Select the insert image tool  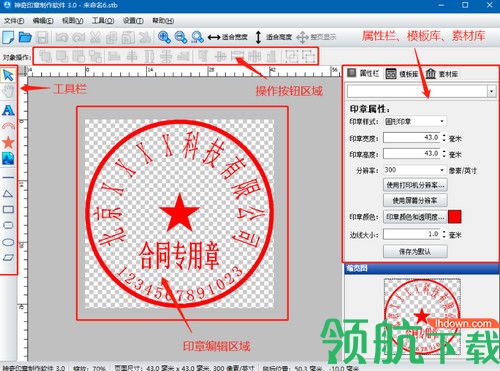(8, 158)
